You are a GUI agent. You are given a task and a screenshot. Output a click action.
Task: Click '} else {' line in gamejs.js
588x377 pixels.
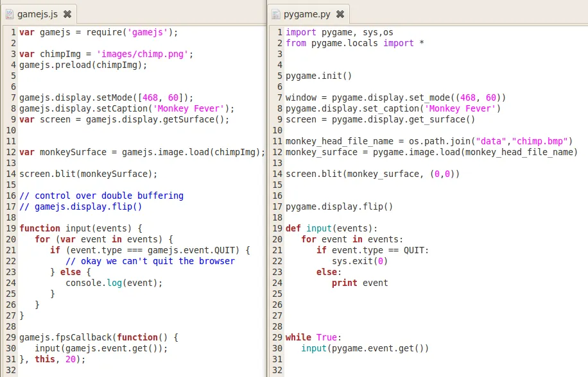[71, 272]
